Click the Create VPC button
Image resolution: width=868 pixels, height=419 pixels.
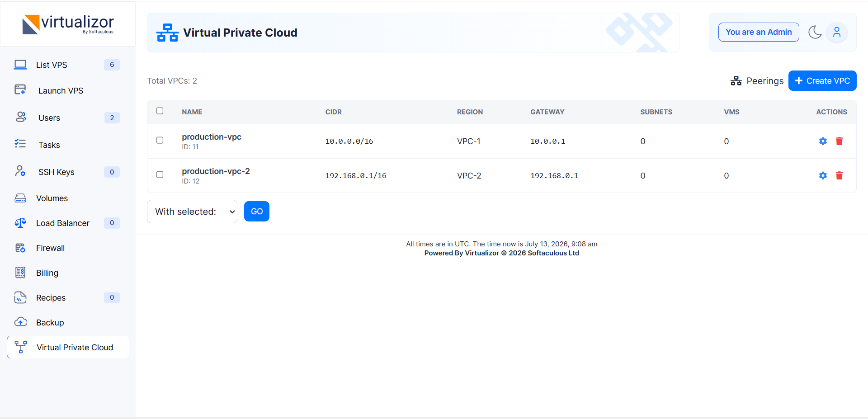point(822,80)
